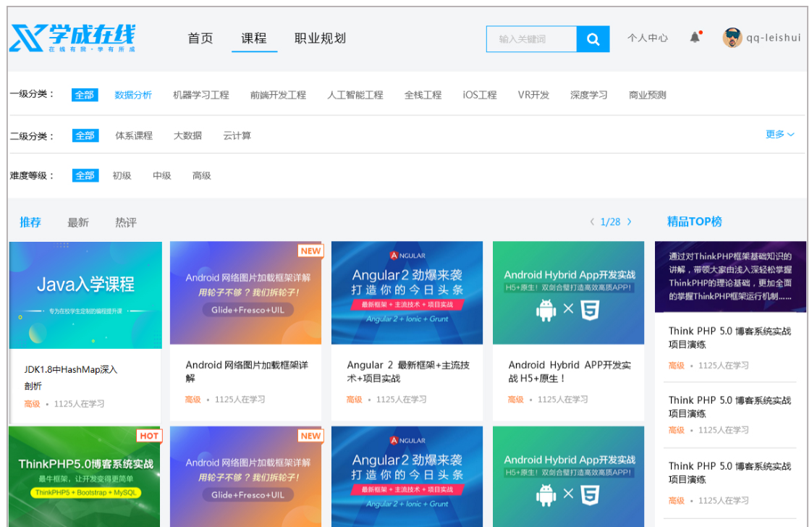Viewport: 812px width, 527px height.
Task: Click the qq-leishui username
Action: pos(773,38)
